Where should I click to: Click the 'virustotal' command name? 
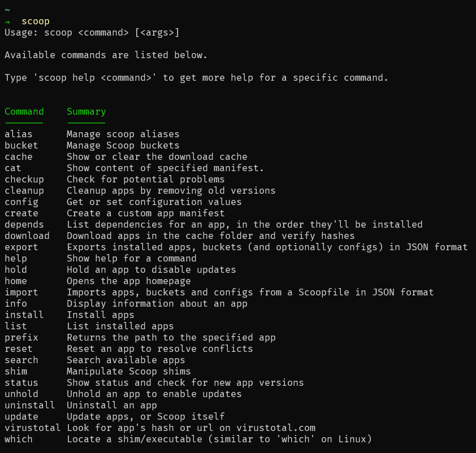[32, 428]
